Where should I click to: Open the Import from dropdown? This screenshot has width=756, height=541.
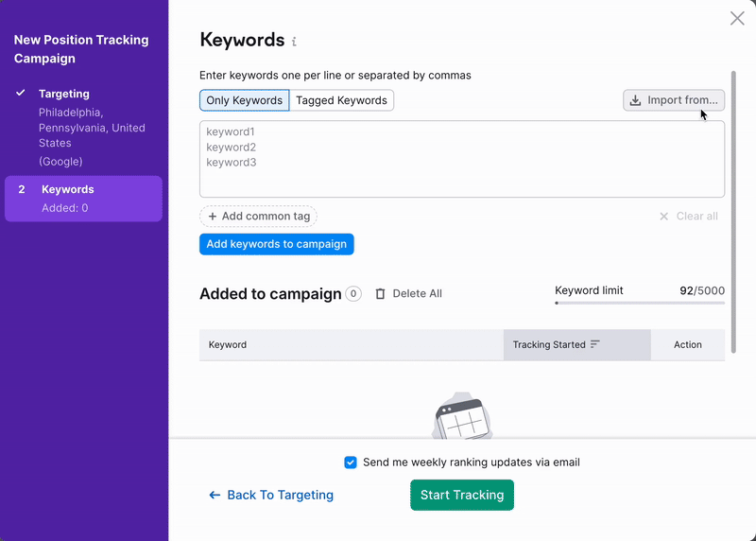pos(674,100)
